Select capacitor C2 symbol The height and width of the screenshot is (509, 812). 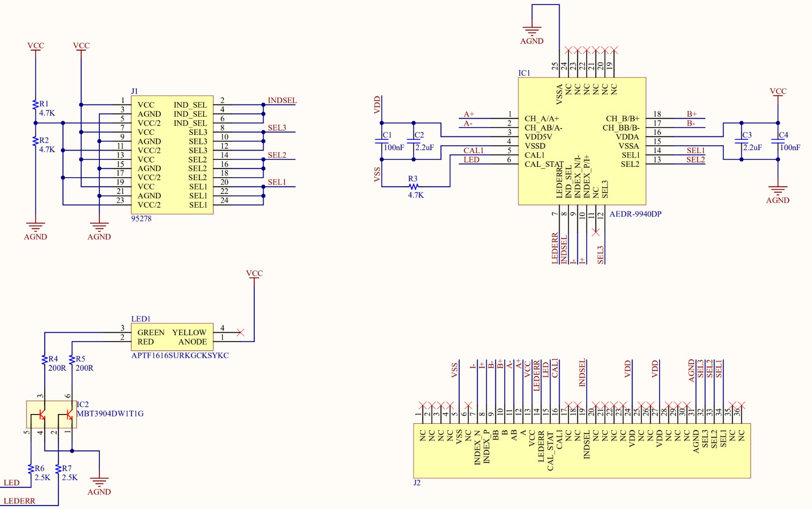414,141
